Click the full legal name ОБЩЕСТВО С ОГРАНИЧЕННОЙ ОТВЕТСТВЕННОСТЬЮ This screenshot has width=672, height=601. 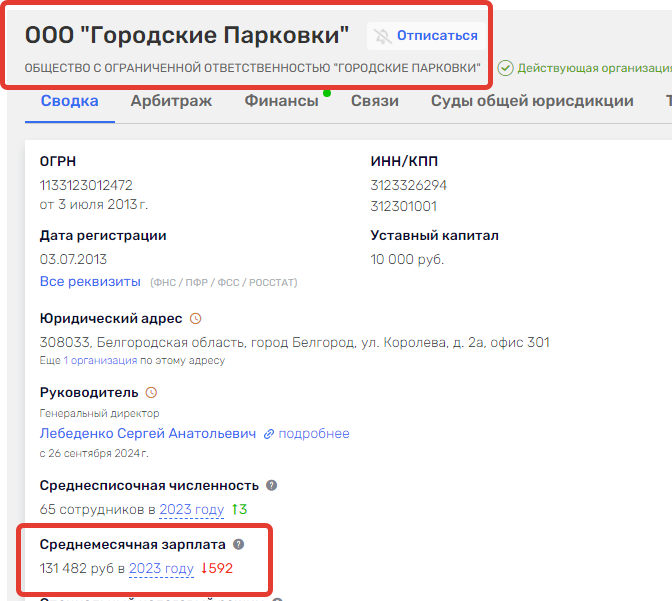pos(252,68)
